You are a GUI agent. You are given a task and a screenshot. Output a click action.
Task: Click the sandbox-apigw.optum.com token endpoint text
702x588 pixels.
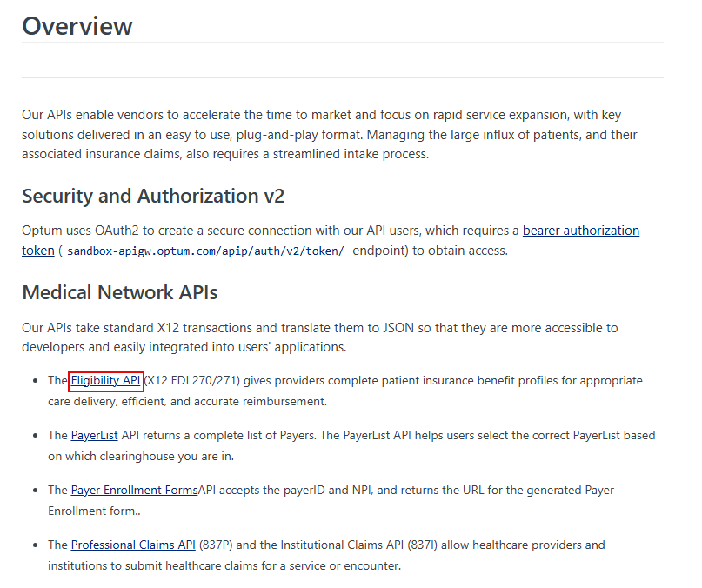click(x=205, y=251)
